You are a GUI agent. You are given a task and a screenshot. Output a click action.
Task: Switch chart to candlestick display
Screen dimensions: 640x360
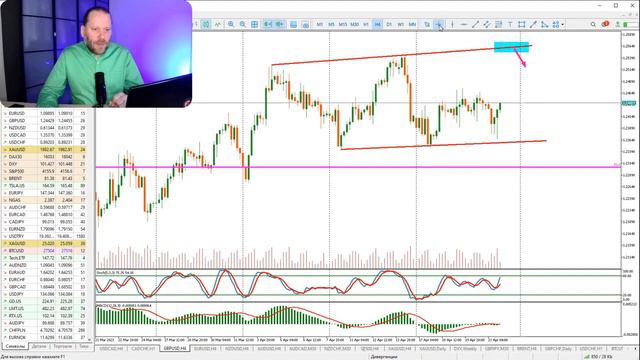point(206,24)
